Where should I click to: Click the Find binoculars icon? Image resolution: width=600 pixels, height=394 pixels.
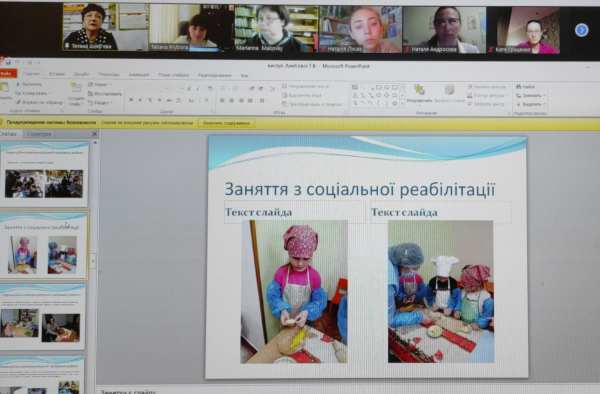click(x=526, y=87)
